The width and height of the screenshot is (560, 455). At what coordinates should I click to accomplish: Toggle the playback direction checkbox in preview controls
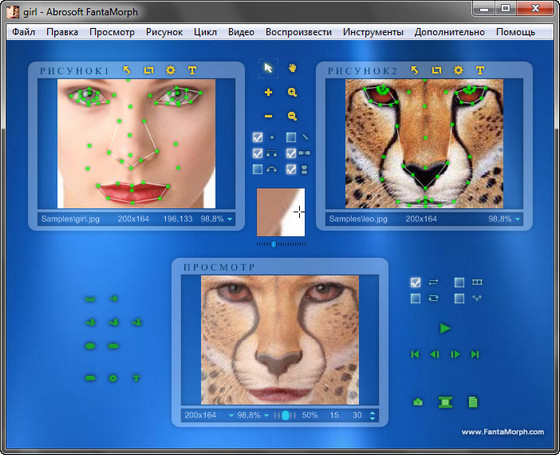point(415,282)
